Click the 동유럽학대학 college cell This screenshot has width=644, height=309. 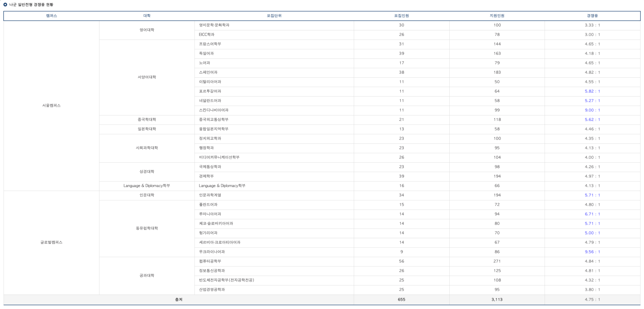pos(147,228)
